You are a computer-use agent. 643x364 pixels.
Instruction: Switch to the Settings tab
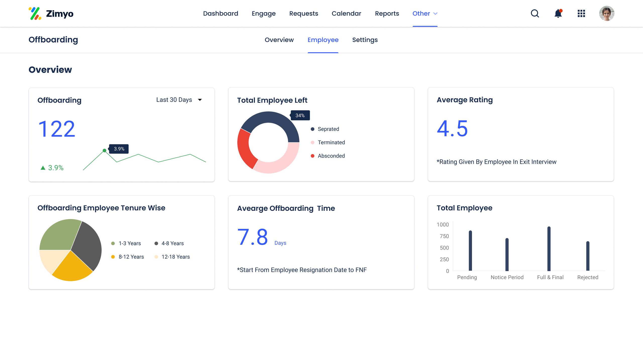(x=365, y=40)
